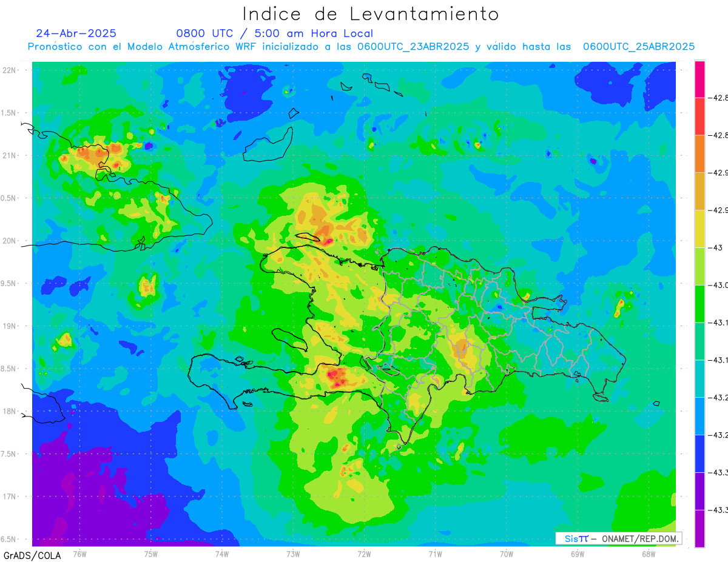Select the royal blue color bar swatch
Viewport: 728px width, 562px height.
click(699, 453)
